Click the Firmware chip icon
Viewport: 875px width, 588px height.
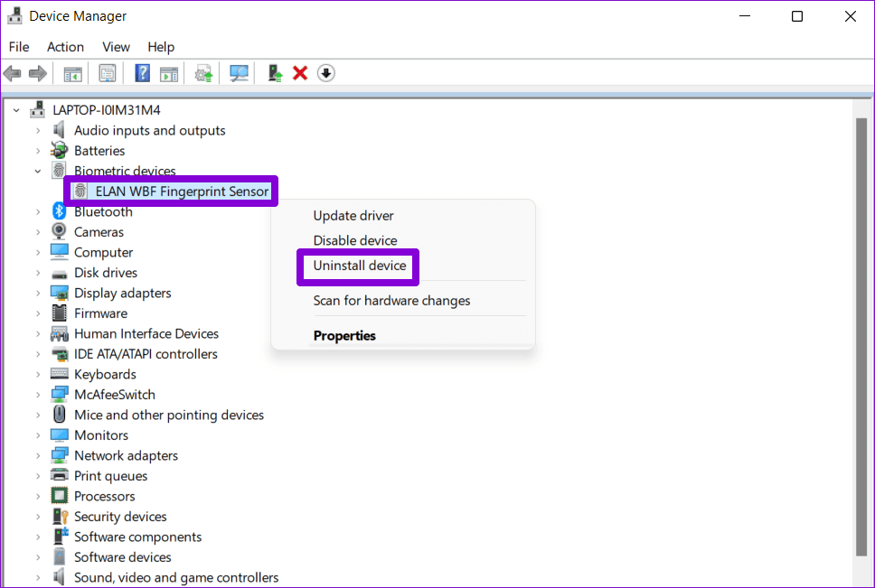[x=59, y=313]
